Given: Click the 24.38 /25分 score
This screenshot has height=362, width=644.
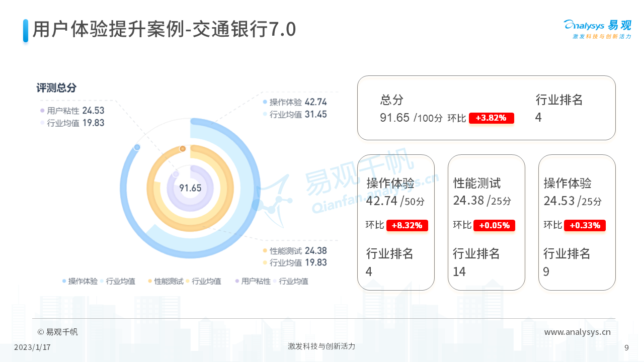Looking at the screenshot, I should coord(482,201).
